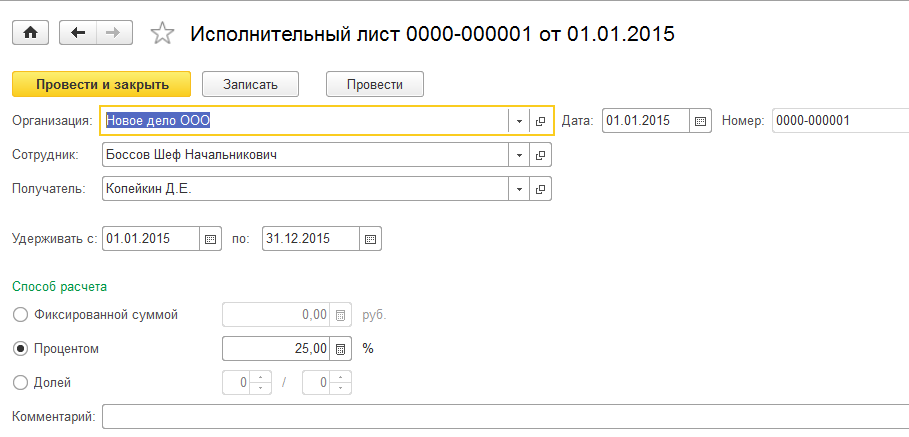Click into the Комментарий text field
The width and height of the screenshot is (909, 437).
(500, 416)
